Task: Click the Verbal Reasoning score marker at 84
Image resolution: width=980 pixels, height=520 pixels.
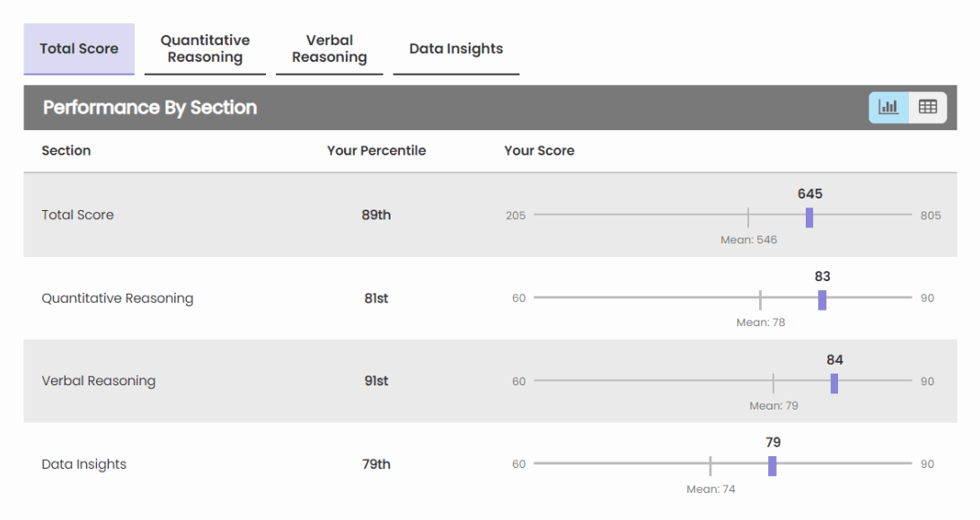Action: point(834,383)
